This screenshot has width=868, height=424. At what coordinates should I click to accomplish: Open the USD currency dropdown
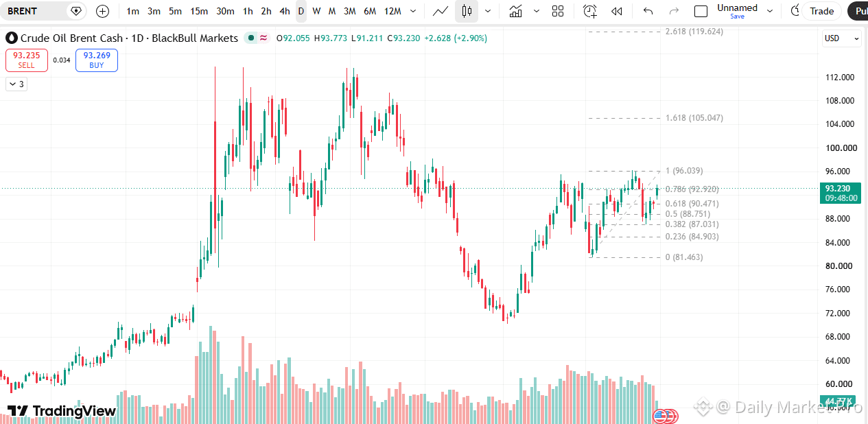tap(841, 38)
